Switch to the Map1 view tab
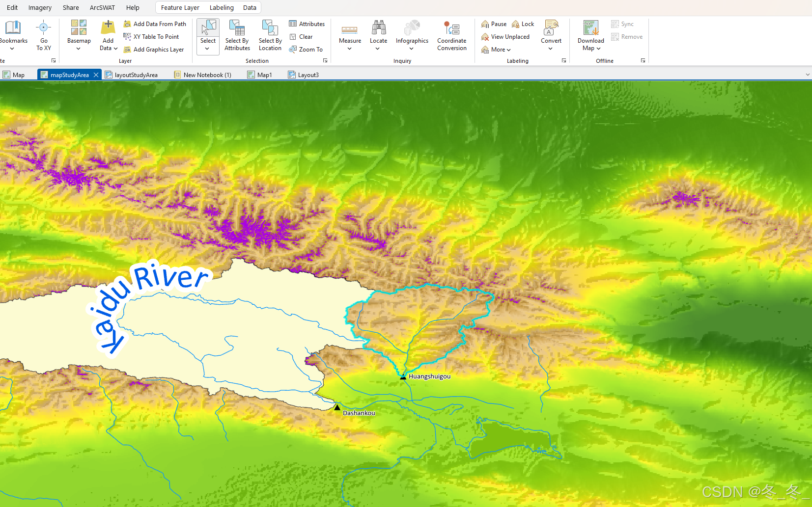The width and height of the screenshot is (812, 507). [x=259, y=75]
